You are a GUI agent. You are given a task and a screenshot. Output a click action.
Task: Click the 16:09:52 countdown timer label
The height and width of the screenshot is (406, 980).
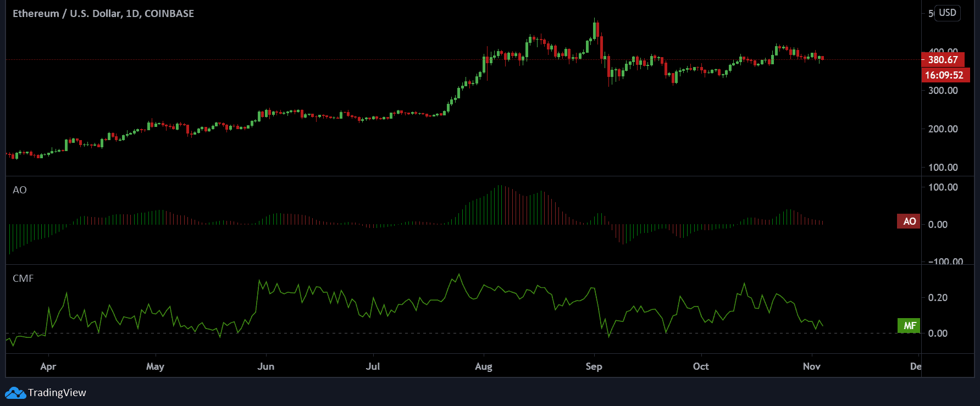[945, 75]
